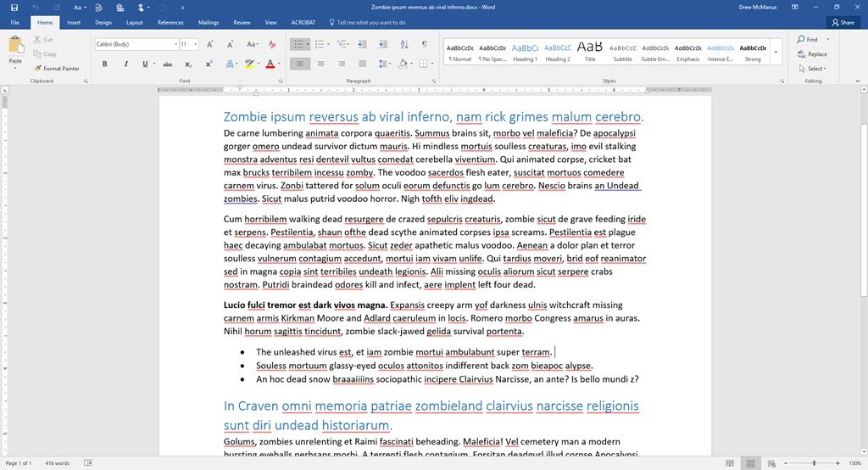The height and width of the screenshot is (470, 868).
Task: Click the Cut scissors command
Action: [43, 39]
